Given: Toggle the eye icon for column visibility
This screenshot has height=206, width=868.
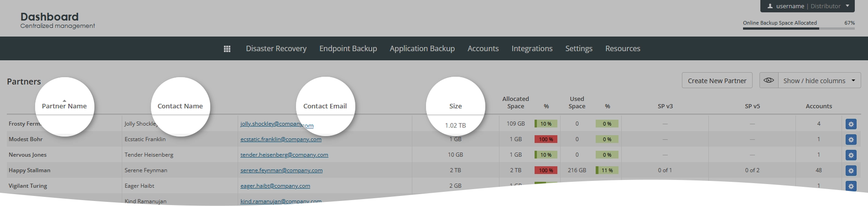Looking at the screenshot, I should click(x=769, y=80).
